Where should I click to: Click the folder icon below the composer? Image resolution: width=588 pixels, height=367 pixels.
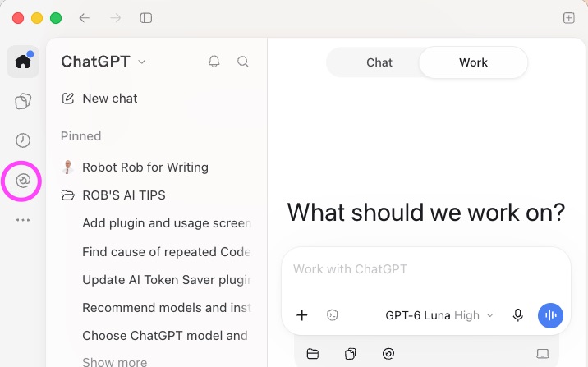pyautogui.click(x=313, y=354)
